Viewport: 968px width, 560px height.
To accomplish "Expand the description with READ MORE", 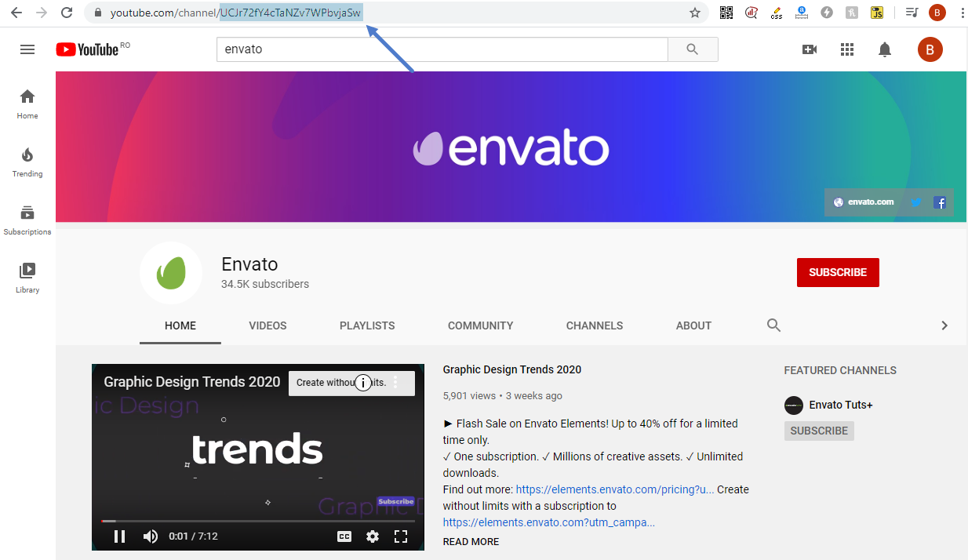I will [471, 542].
